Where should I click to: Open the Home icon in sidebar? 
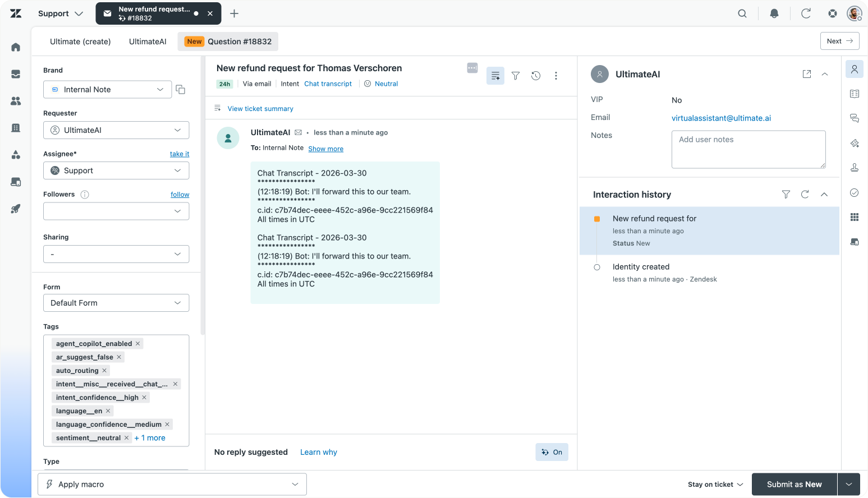tap(16, 47)
